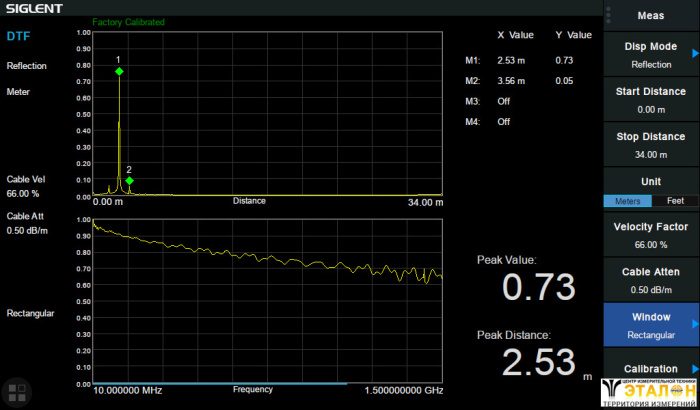Toggle marker M4 Off row

coord(503,121)
